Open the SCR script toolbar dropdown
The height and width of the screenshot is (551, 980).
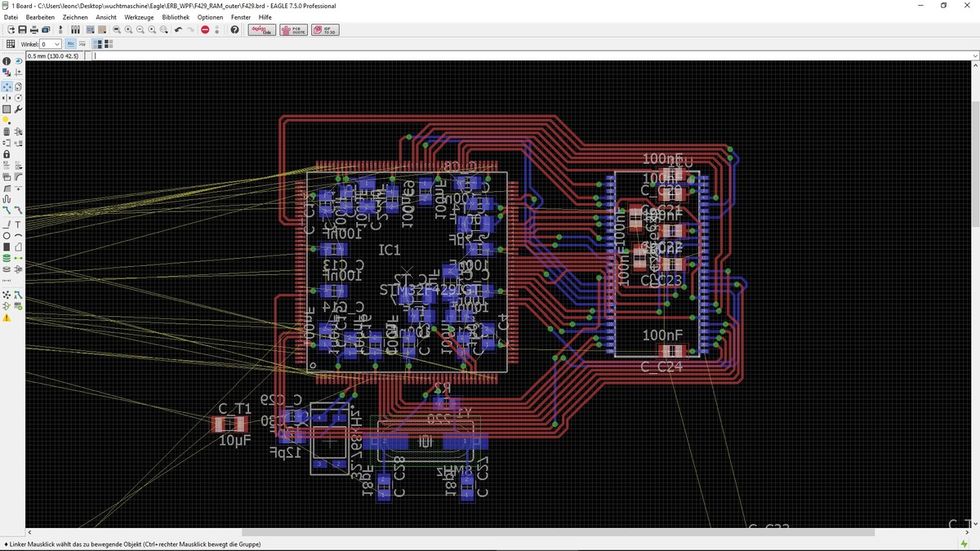[x=91, y=30]
